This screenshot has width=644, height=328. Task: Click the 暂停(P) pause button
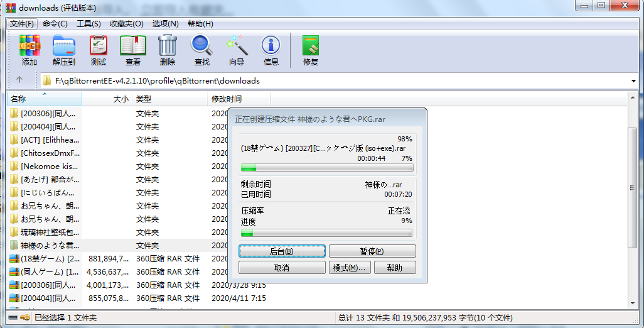point(372,251)
